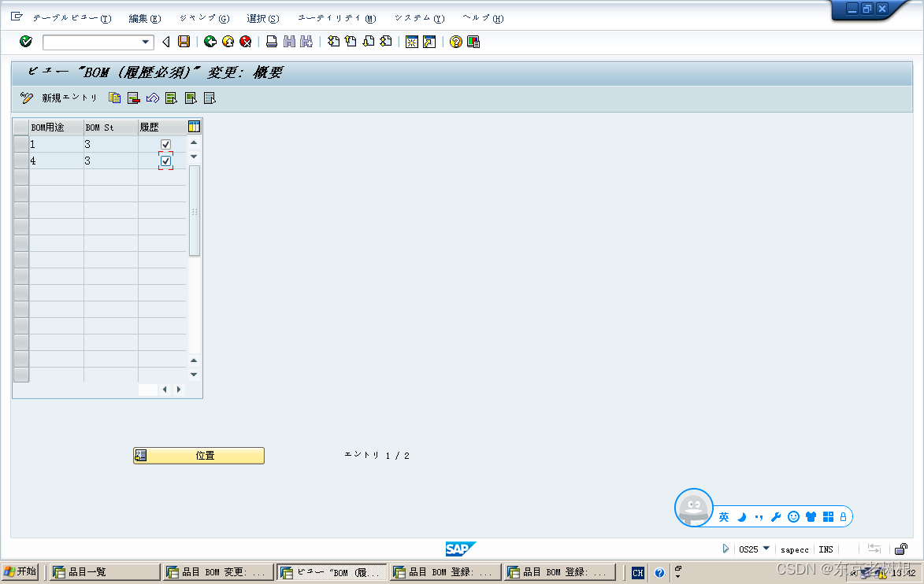Save the current BOM changes
Viewport: 924px width, 584px height.
[182, 42]
